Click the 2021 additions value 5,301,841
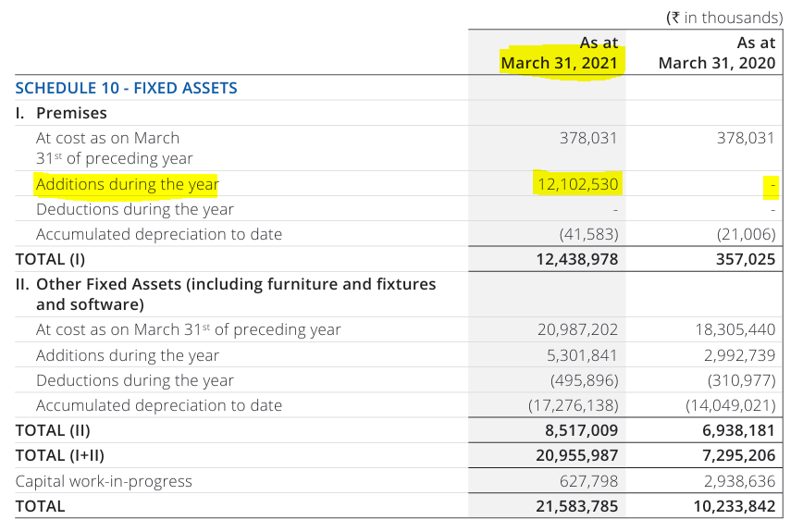 pyautogui.click(x=580, y=355)
